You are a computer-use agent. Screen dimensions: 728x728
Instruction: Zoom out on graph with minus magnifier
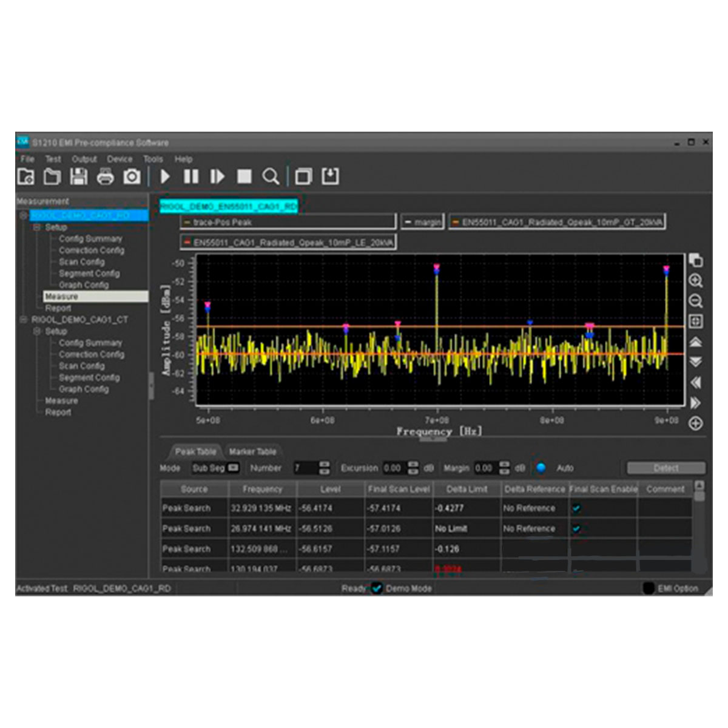[696, 301]
